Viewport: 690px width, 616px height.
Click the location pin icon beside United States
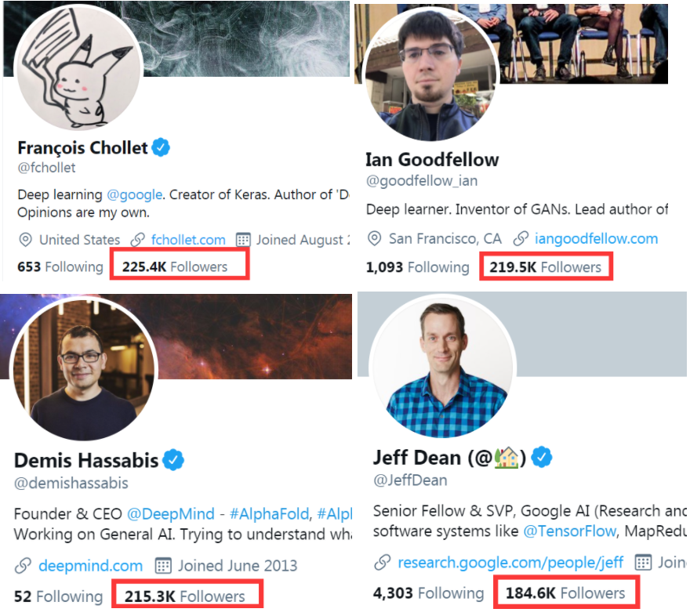point(25,240)
